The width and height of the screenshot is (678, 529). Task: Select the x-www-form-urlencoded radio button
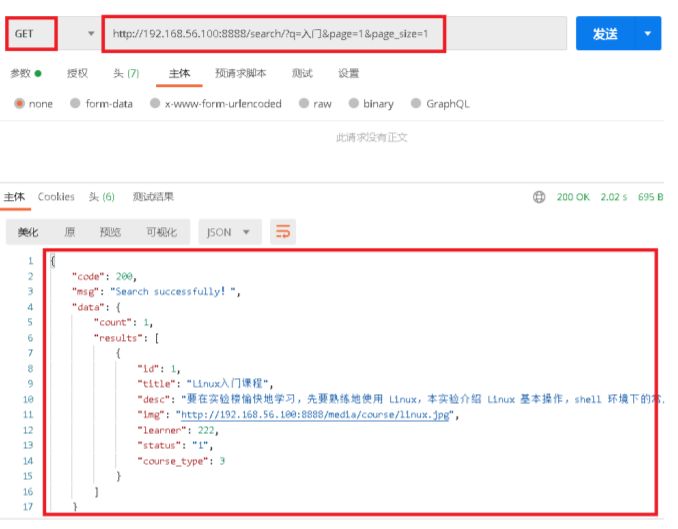point(155,103)
